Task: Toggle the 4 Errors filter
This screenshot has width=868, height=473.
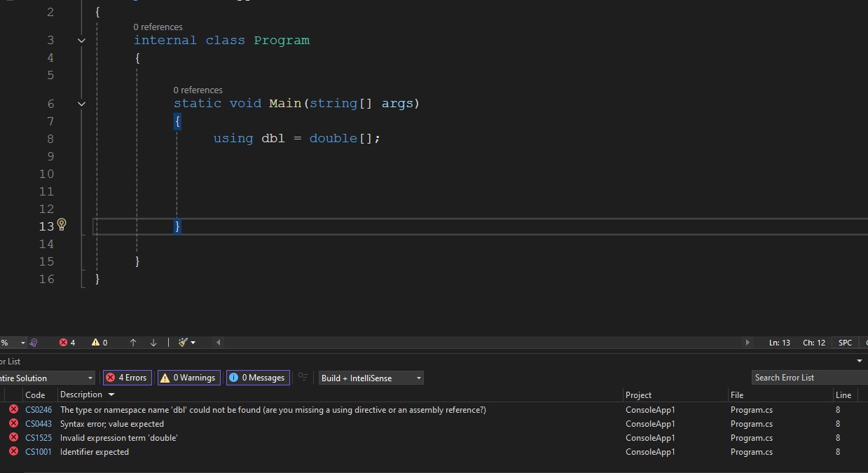Action: (127, 378)
